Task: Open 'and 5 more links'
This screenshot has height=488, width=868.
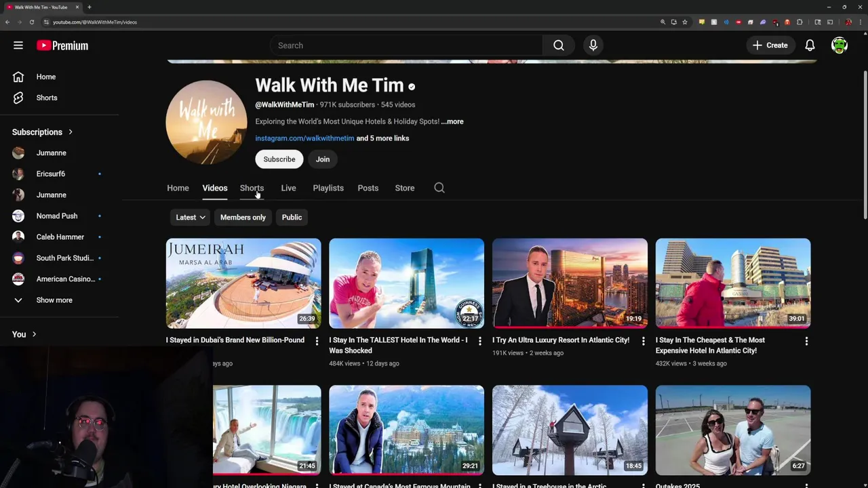Action: 383,138
